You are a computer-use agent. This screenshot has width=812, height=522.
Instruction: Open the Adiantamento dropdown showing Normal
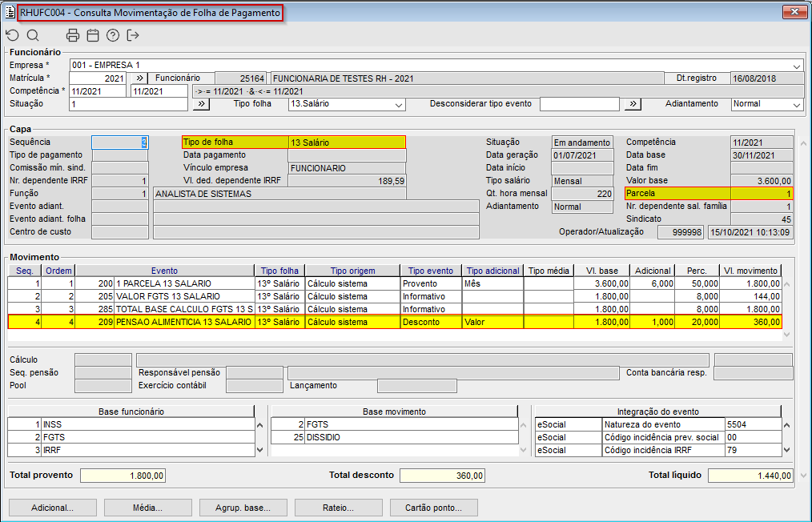coord(796,104)
